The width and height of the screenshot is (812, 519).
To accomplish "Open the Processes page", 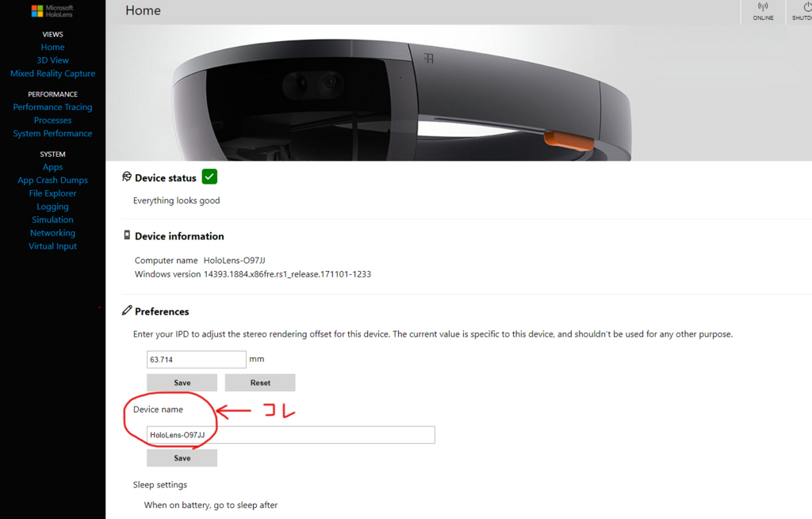I will point(53,120).
